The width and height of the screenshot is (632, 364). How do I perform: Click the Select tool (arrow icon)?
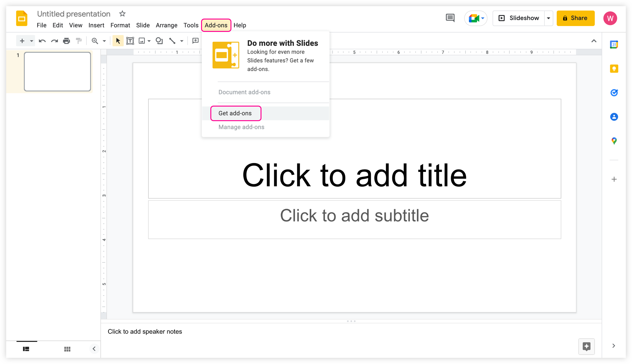(x=117, y=41)
